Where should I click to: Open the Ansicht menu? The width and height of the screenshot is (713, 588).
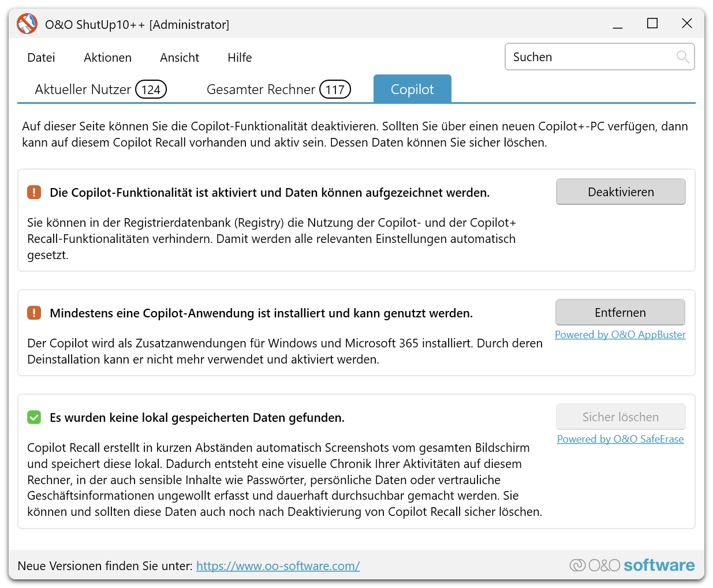click(180, 58)
